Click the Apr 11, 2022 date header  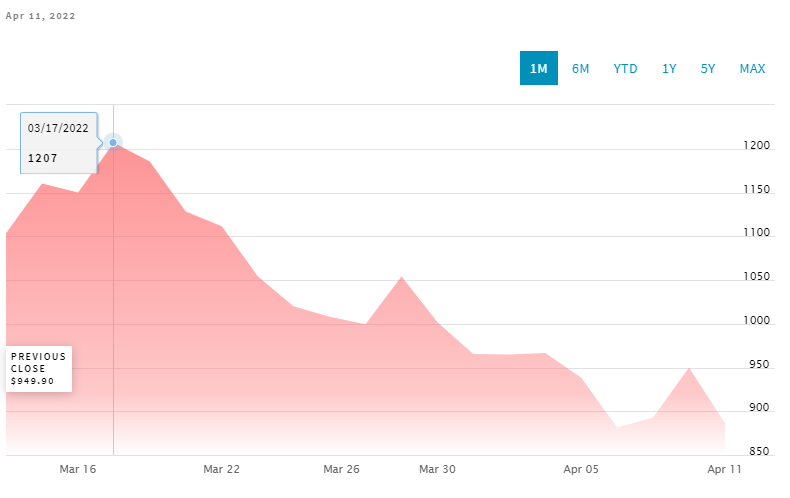(x=40, y=17)
